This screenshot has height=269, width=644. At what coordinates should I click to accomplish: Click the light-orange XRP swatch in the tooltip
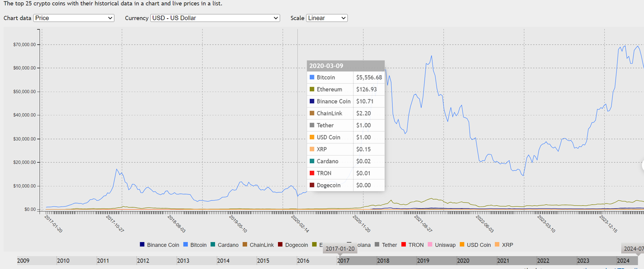pyautogui.click(x=312, y=149)
